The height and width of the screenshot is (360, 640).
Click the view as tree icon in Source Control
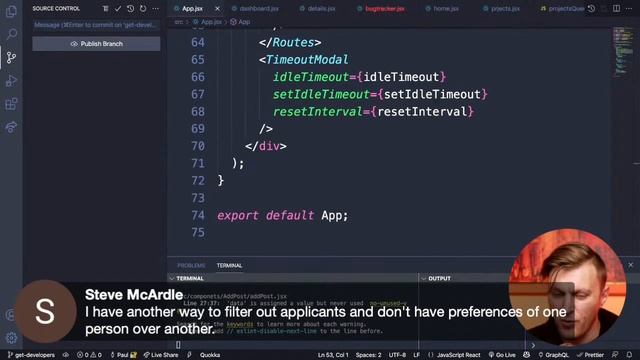click(105, 9)
